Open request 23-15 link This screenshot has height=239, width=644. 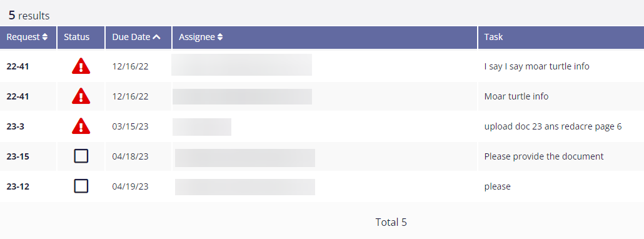coord(18,156)
